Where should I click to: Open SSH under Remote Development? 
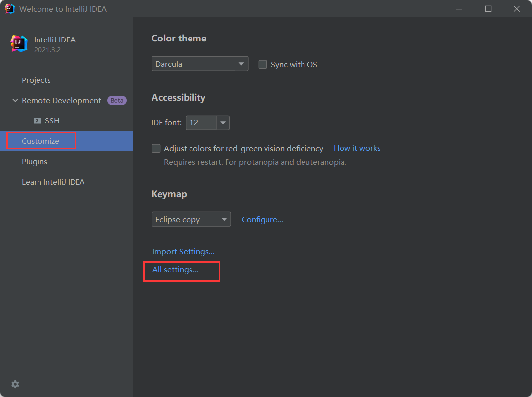point(52,120)
